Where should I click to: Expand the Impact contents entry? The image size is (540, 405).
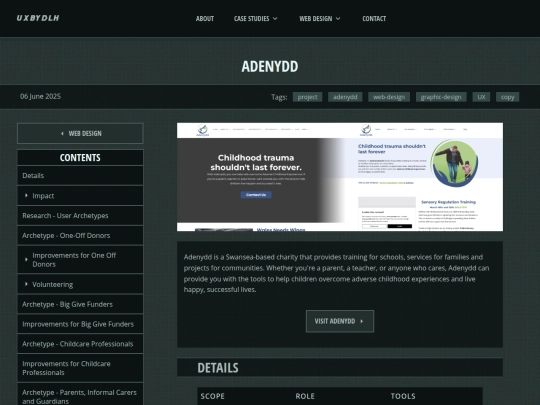point(27,196)
